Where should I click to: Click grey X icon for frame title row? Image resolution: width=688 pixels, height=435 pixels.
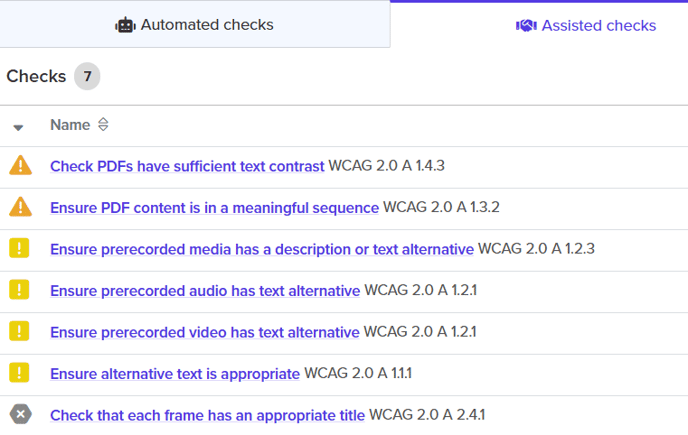[x=20, y=414]
